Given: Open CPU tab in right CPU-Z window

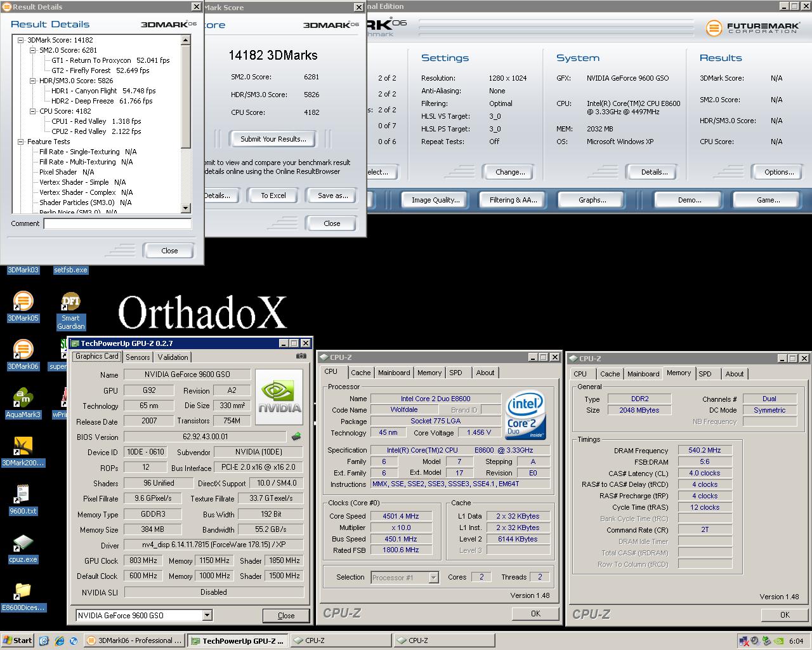Looking at the screenshot, I should (x=580, y=374).
